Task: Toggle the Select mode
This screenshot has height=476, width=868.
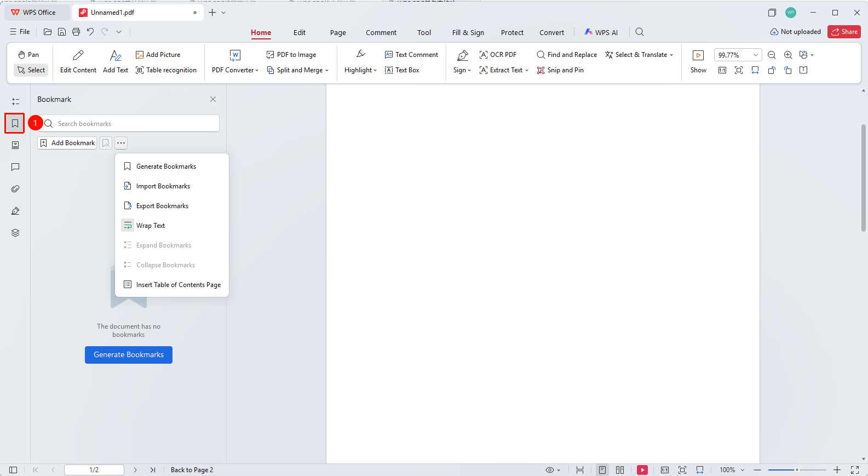Action: (31, 70)
